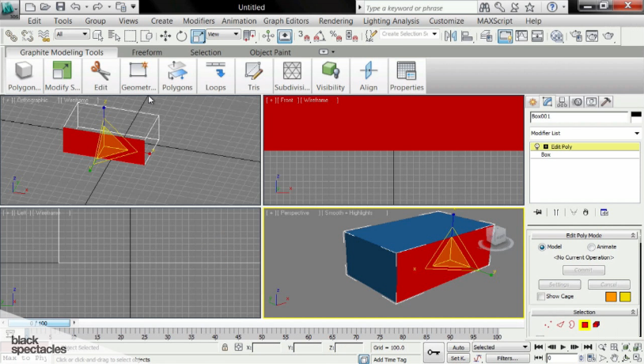Activate Polygon sub-object selection mode
Image resolution: width=644 pixels, height=364 pixels.
(x=585, y=324)
